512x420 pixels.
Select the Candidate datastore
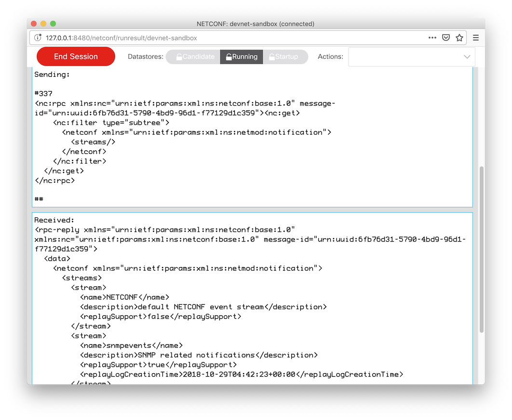pyautogui.click(x=193, y=57)
